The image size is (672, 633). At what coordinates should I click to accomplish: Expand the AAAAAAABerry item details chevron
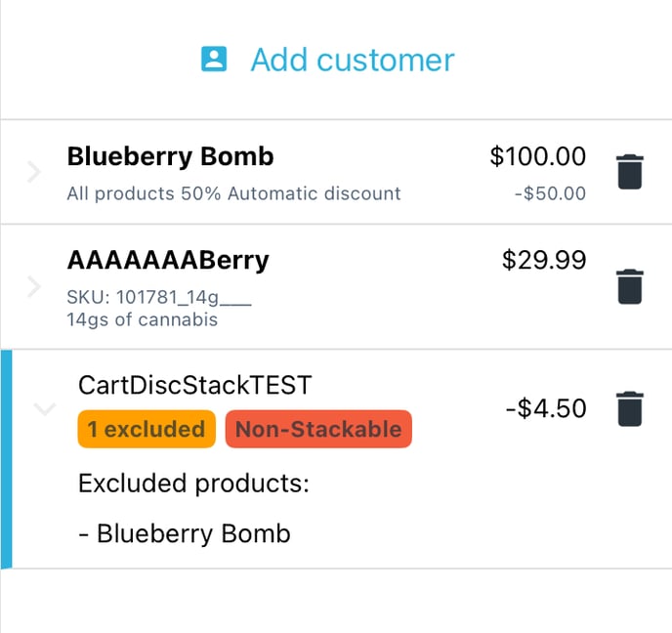click(34, 287)
